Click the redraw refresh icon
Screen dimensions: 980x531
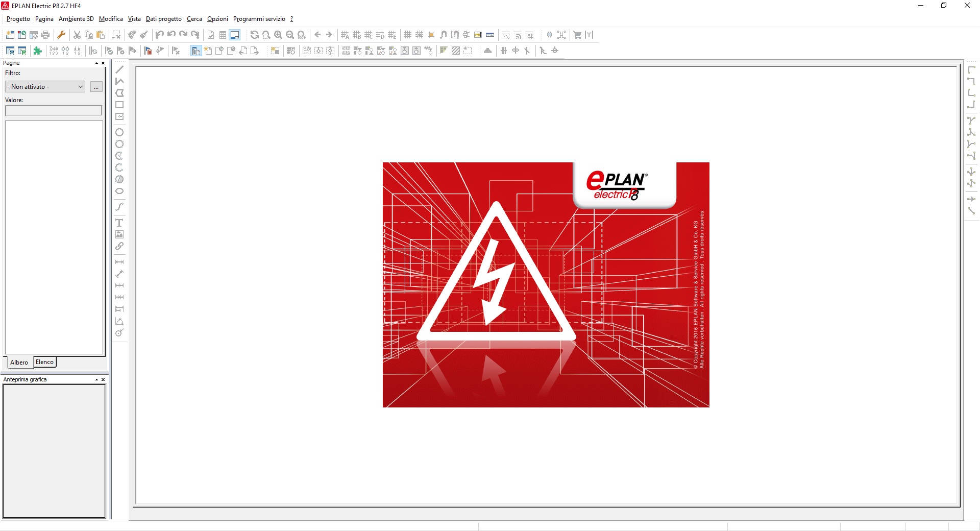(254, 35)
